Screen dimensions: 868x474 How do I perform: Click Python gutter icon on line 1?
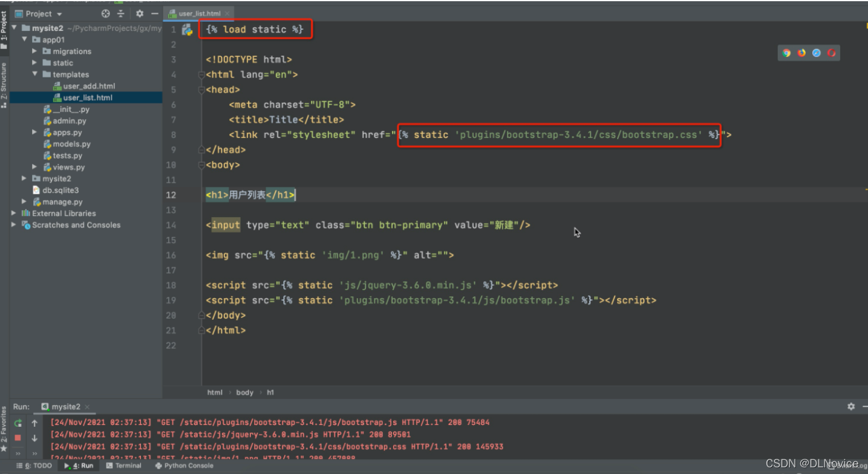coord(187,30)
